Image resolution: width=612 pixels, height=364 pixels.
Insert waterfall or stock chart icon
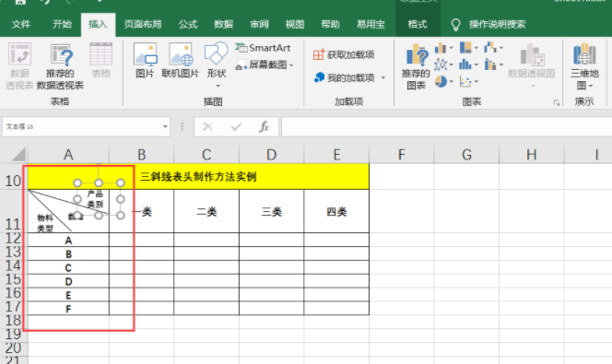tap(490, 48)
